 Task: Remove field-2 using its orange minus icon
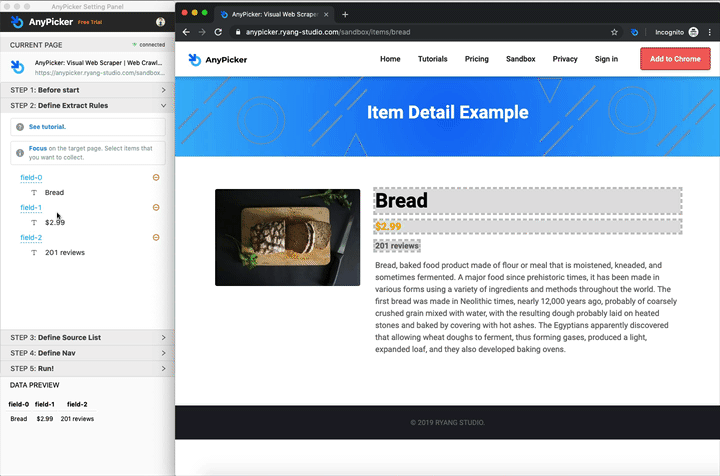click(x=156, y=237)
